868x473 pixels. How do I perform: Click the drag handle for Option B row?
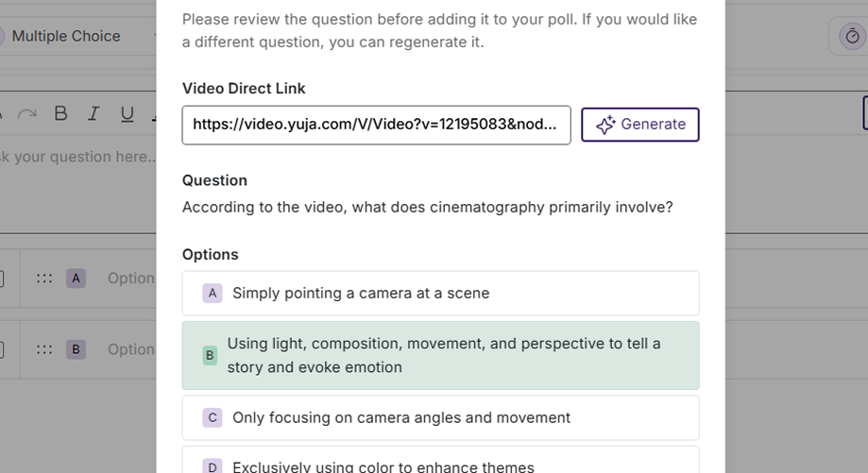[x=44, y=349]
